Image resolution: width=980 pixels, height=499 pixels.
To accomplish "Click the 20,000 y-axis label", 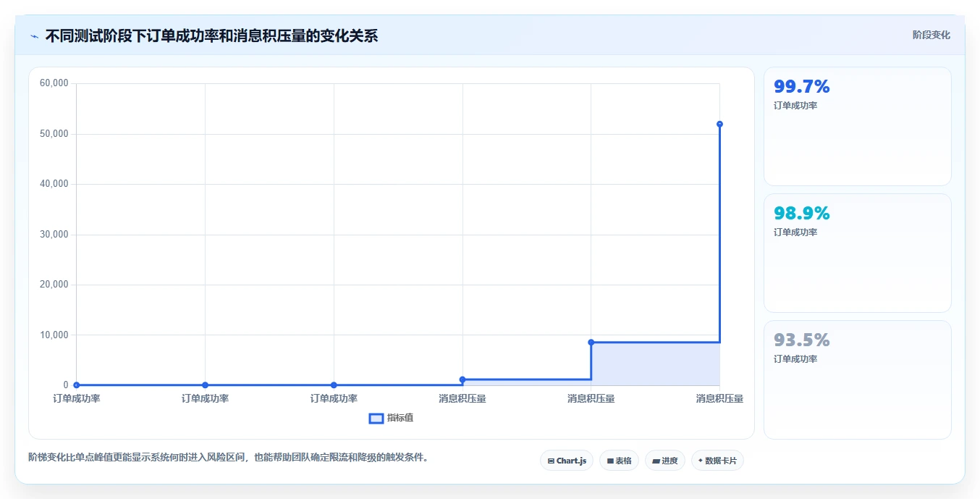I will pyautogui.click(x=54, y=285).
